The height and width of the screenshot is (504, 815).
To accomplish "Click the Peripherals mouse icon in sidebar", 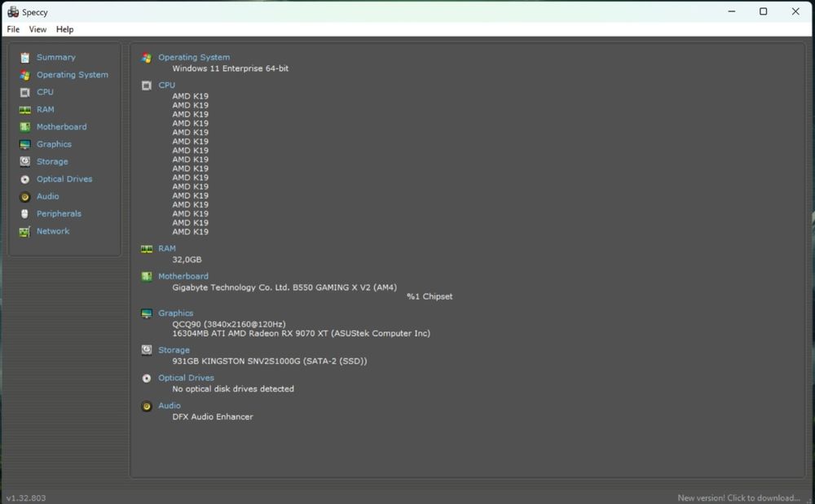I will point(25,214).
